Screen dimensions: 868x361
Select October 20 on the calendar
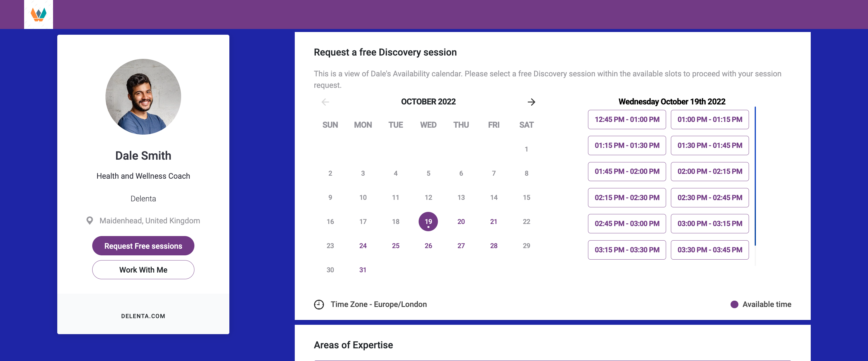461,222
